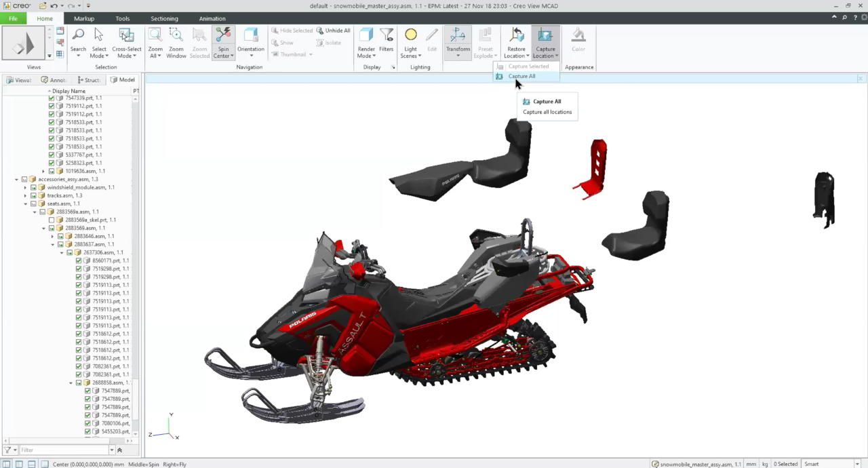The width and height of the screenshot is (868, 468).
Task: Toggle visibility checkbox of tracks.asm
Action: click(x=33, y=195)
